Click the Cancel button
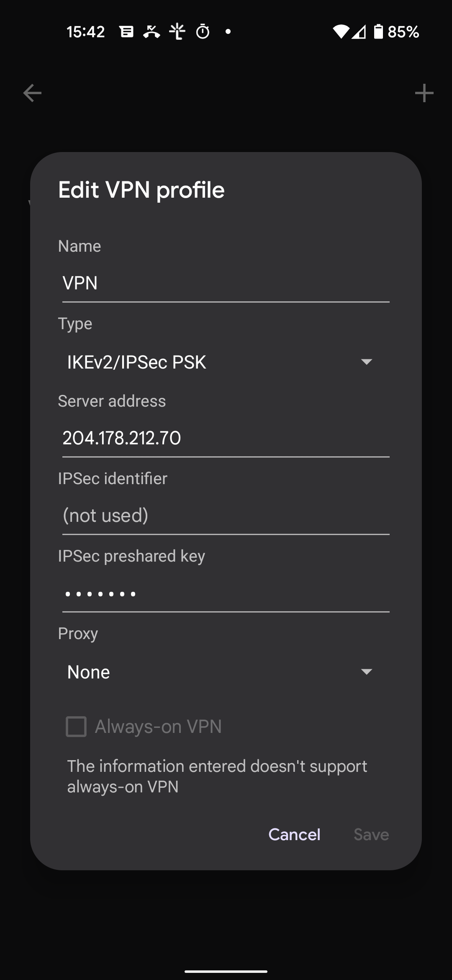Viewport: 452px width, 980px height. [x=294, y=834]
